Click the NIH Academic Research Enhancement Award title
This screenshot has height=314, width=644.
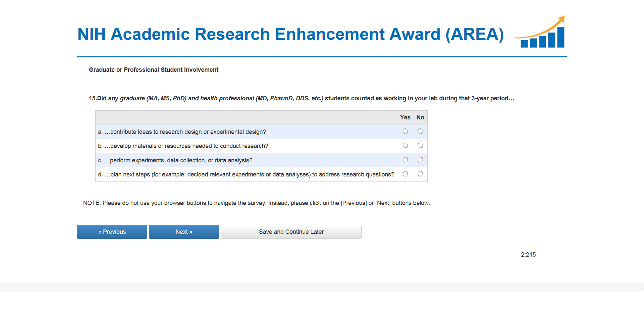(x=290, y=34)
